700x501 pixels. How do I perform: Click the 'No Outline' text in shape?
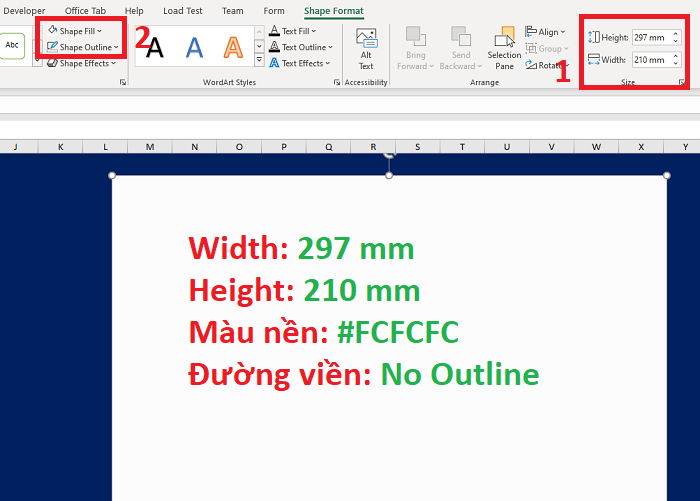pos(460,374)
